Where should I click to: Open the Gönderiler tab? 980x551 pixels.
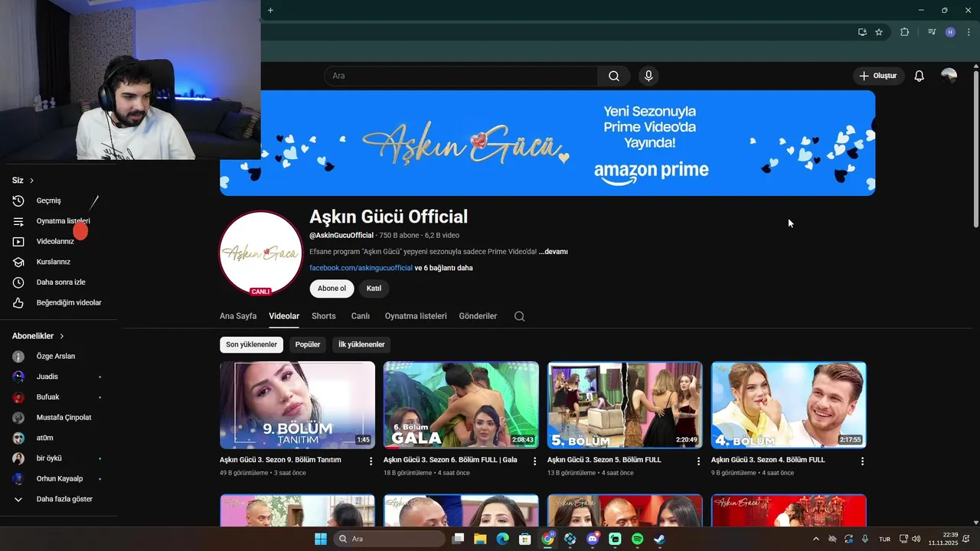(x=478, y=316)
